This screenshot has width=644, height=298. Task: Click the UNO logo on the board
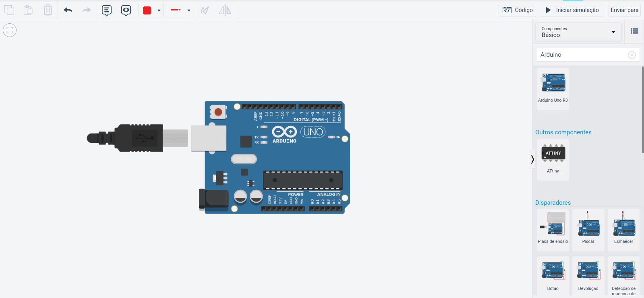[x=313, y=132]
